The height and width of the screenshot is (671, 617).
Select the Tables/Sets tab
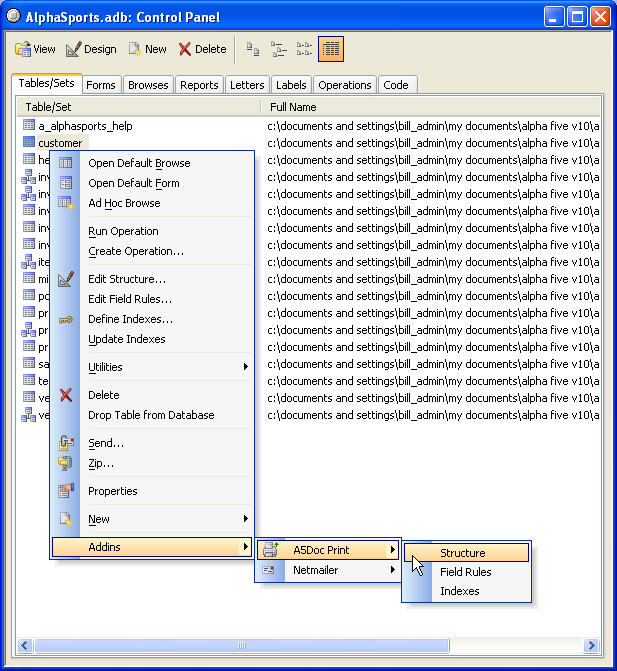(47, 83)
